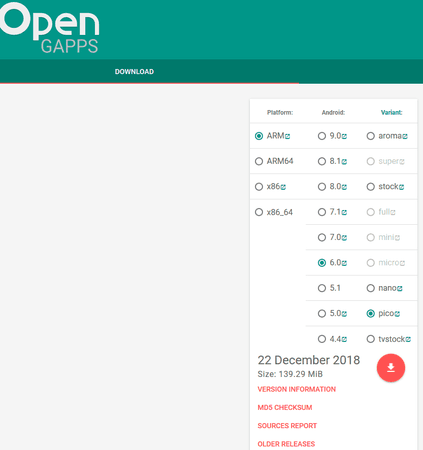Choose Android 7.0 radio button
This screenshot has width=423, height=450.
[322, 237]
